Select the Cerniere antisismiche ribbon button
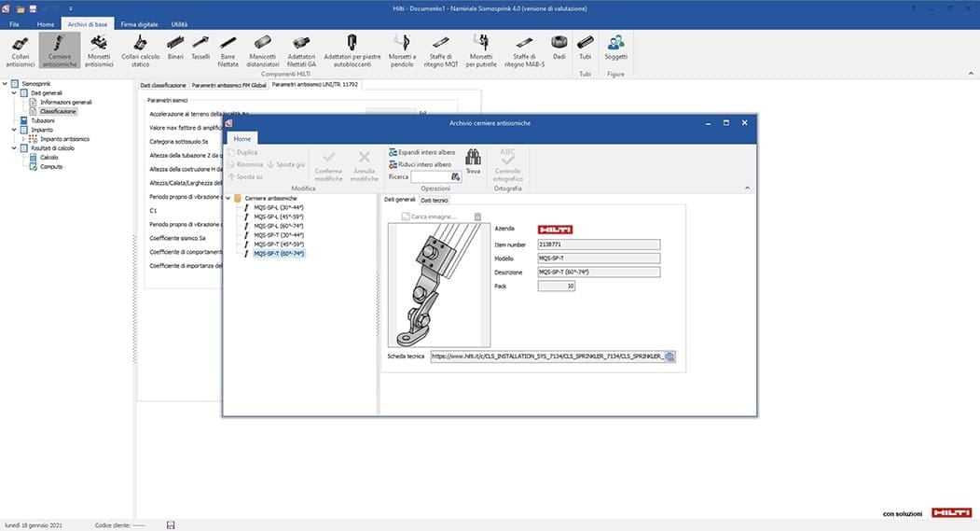980x531 pixels. pyautogui.click(x=60, y=50)
